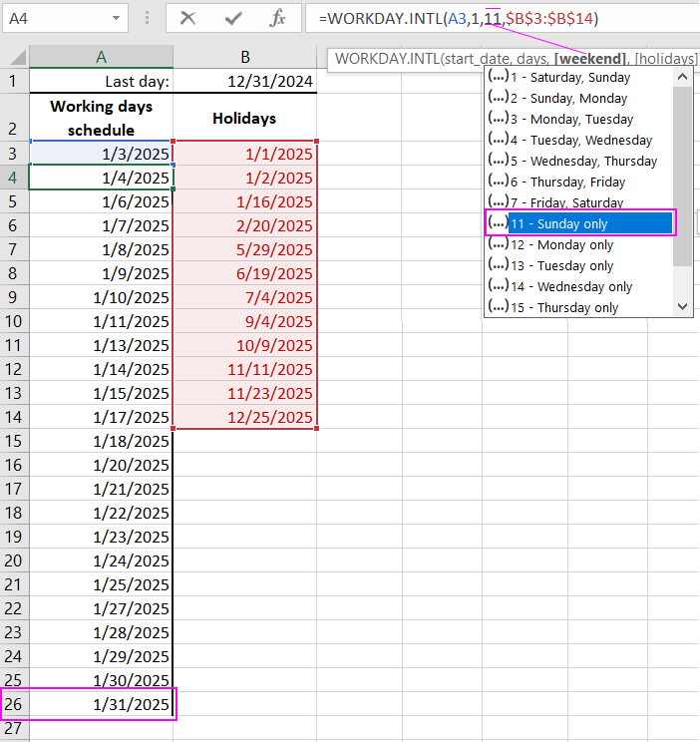The image size is (700, 742).
Task: Click holiday cell 2/20/2025
Action: coord(244,225)
